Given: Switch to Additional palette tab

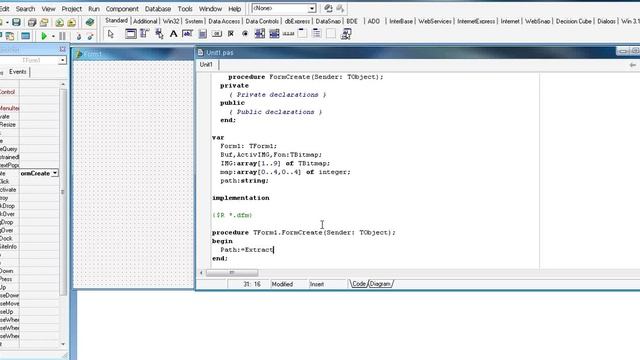Looking at the screenshot, I should click(x=145, y=21).
